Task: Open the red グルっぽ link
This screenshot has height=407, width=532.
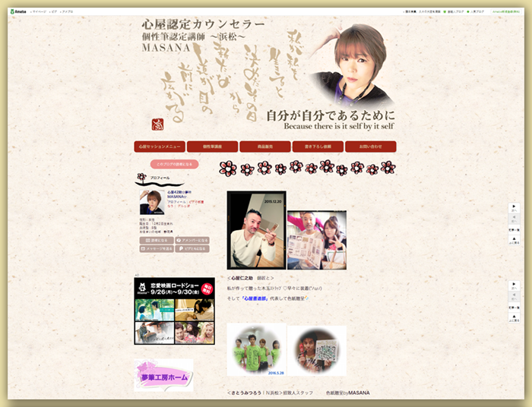Action: (x=184, y=206)
